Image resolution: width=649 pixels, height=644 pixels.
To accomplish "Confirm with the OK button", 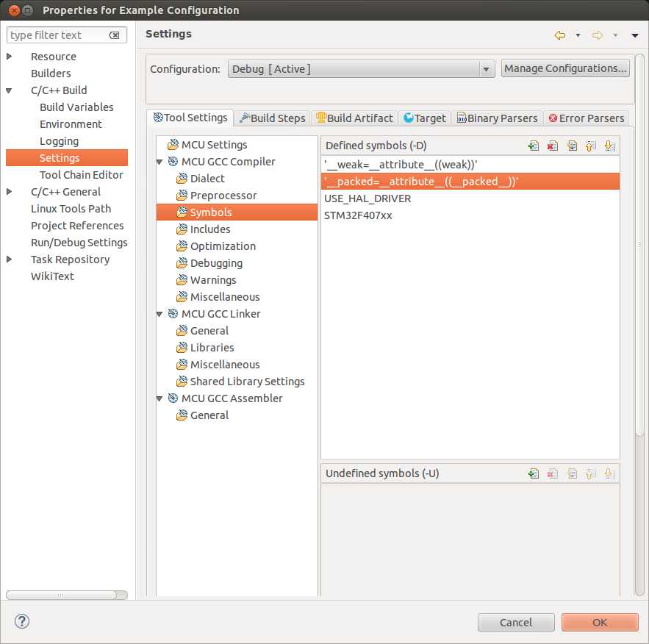I will (600, 623).
